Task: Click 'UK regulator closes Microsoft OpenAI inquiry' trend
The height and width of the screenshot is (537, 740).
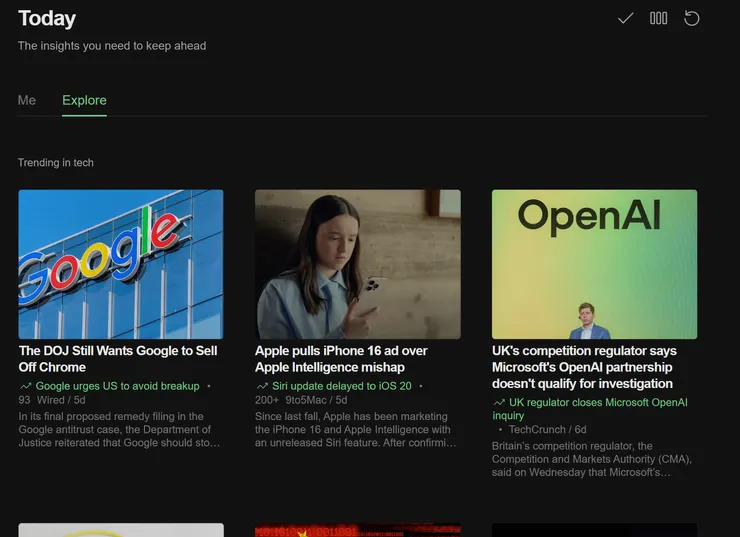Action: coord(590,409)
